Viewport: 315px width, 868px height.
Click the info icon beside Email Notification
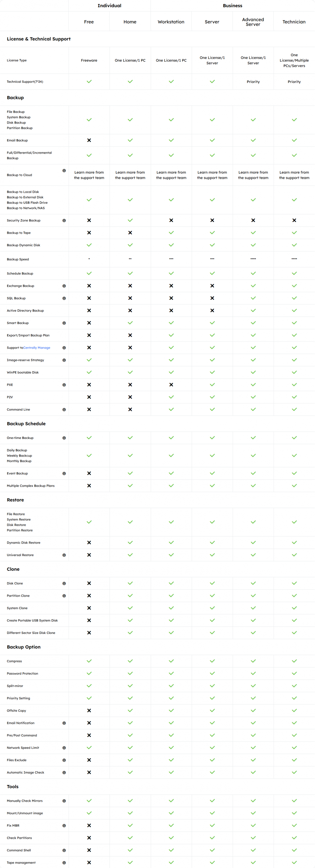pyautogui.click(x=64, y=723)
